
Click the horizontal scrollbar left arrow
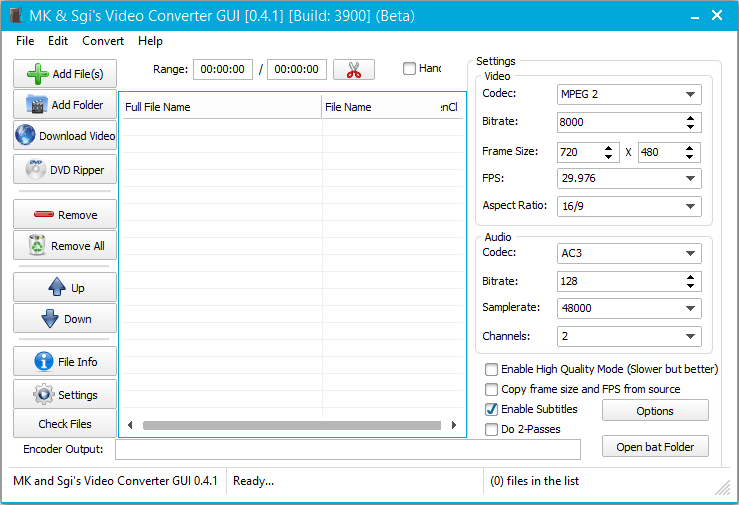(130, 425)
